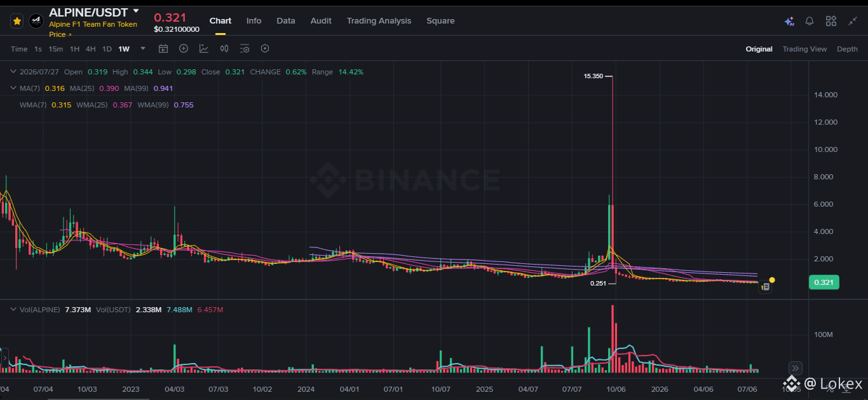Click the 15.350 high price marker label
The image size is (868, 400).
pos(593,76)
